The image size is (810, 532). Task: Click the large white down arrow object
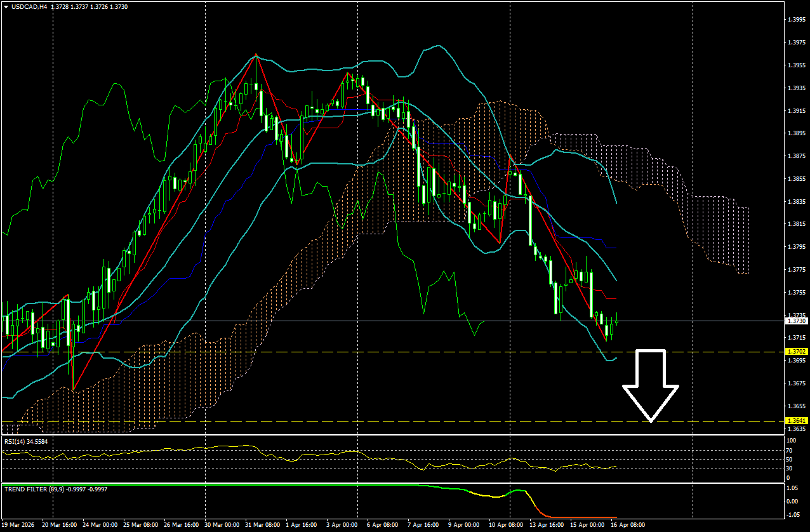click(x=651, y=385)
